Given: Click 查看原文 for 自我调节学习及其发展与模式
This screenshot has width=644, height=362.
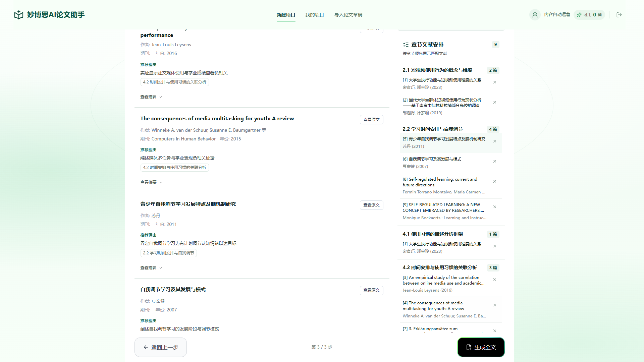Looking at the screenshot, I should [x=372, y=290].
